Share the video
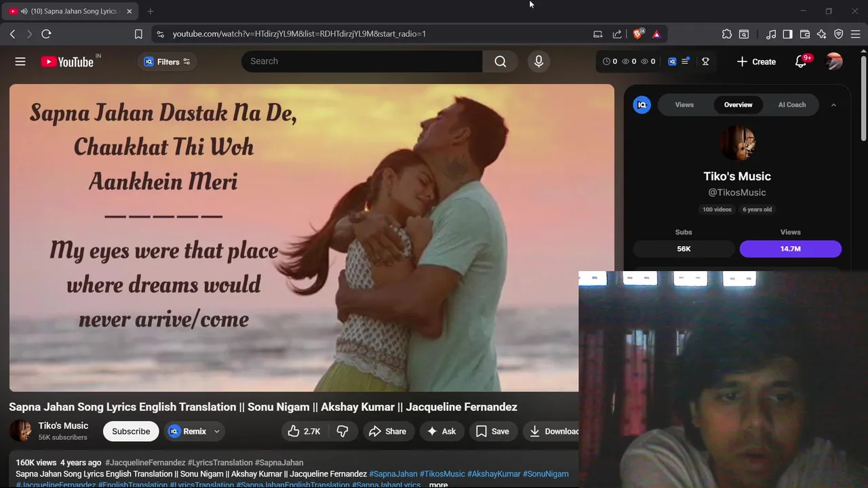This screenshot has width=868, height=488. pos(387,431)
